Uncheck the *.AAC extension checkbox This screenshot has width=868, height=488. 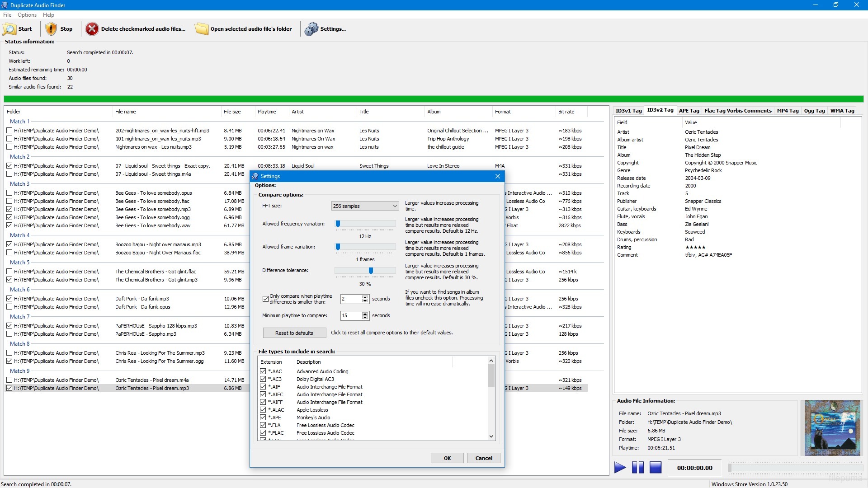click(263, 371)
